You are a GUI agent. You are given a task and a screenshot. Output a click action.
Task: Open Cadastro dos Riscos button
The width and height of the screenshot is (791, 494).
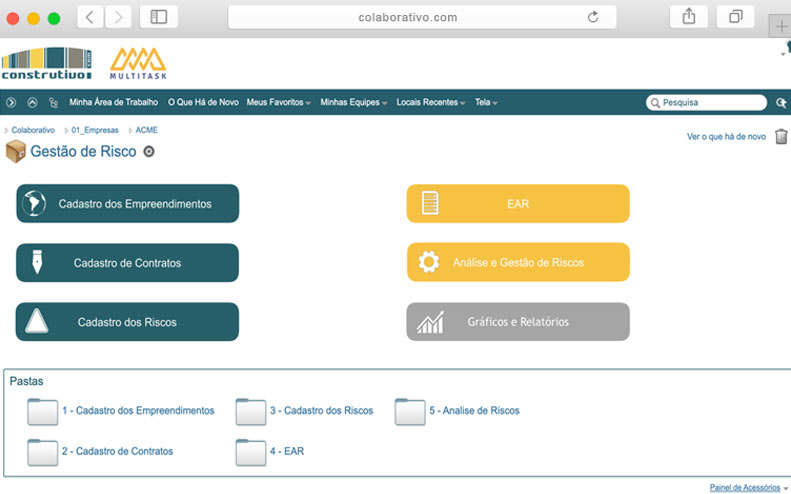click(x=127, y=322)
